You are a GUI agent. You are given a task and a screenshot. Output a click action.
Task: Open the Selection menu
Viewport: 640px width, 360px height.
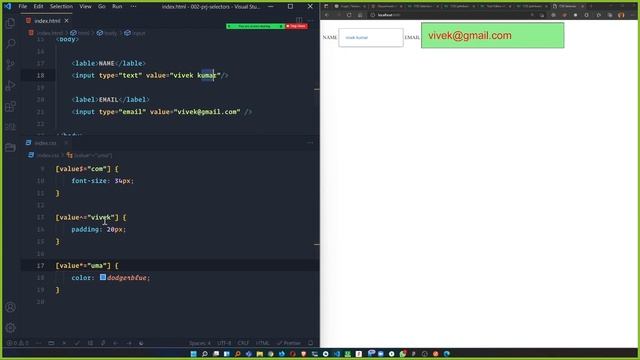pyautogui.click(x=61, y=7)
